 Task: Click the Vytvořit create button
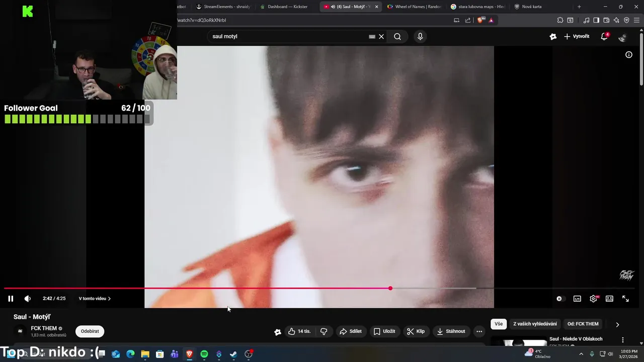pyautogui.click(x=577, y=37)
